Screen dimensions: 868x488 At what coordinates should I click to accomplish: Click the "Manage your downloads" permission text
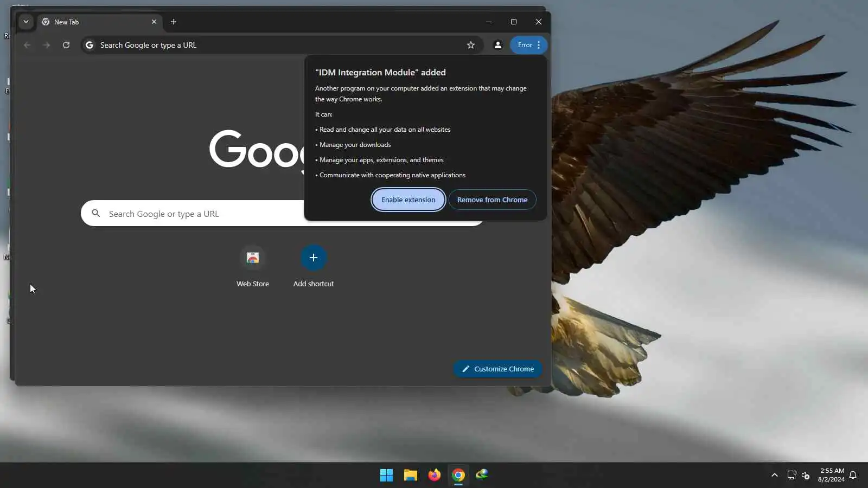pos(355,145)
